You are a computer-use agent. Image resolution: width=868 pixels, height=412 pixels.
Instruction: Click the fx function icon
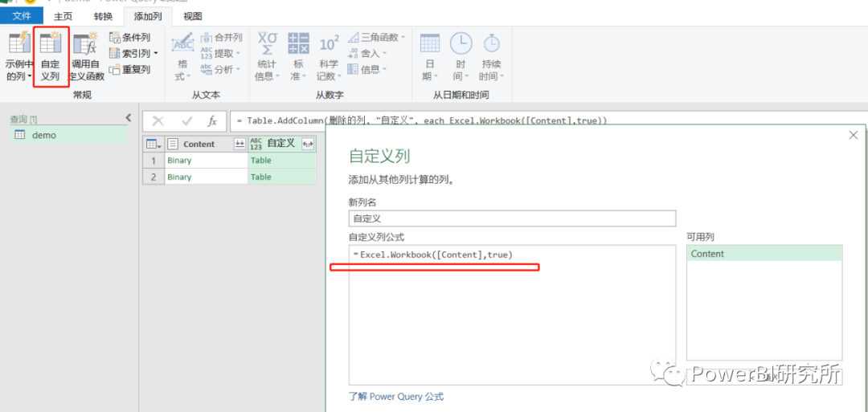[212, 121]
